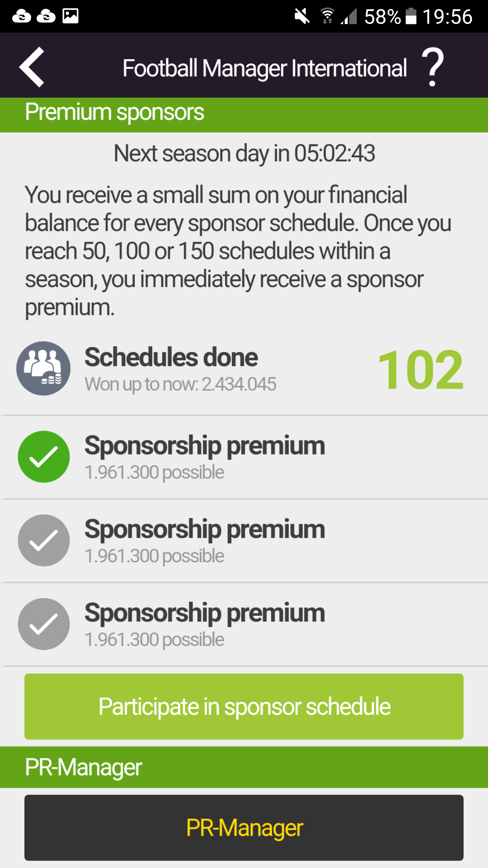The image size is (488, 868).
Task: Click Participate in sponsor schedule button
Action: click(x=244, y=707)
